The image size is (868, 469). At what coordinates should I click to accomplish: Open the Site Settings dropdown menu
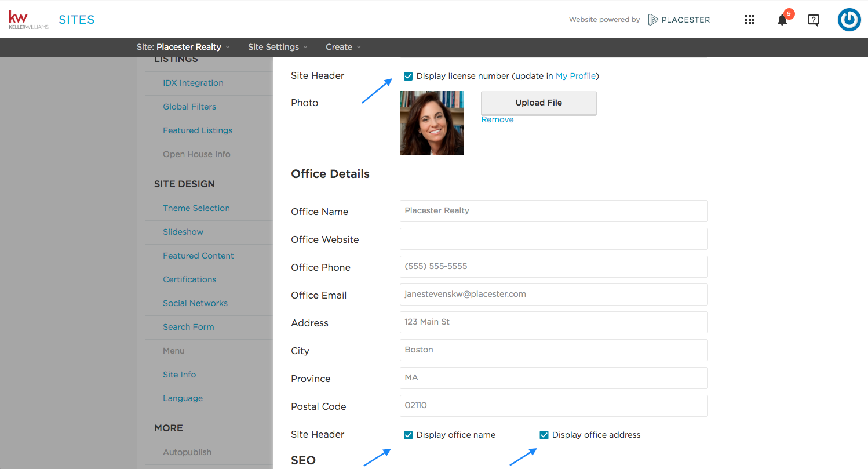tap(278, 47)
